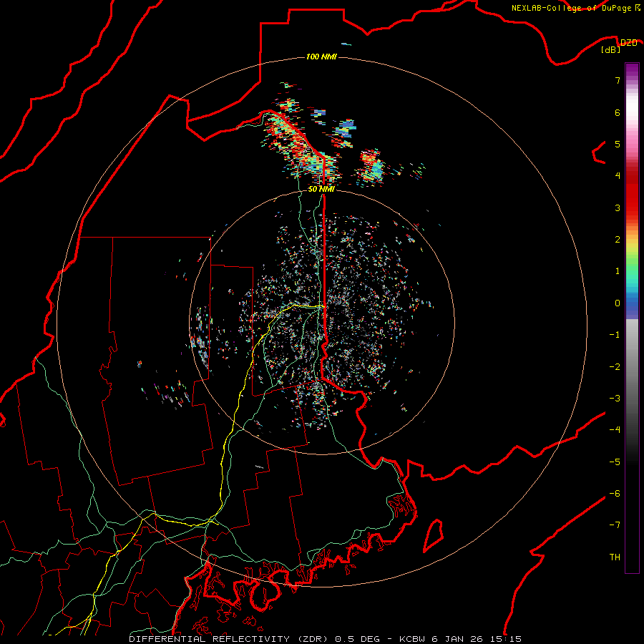Pick the blue band of the ZDR color bar
Screen dimensions: 644x644
(632, 306)
